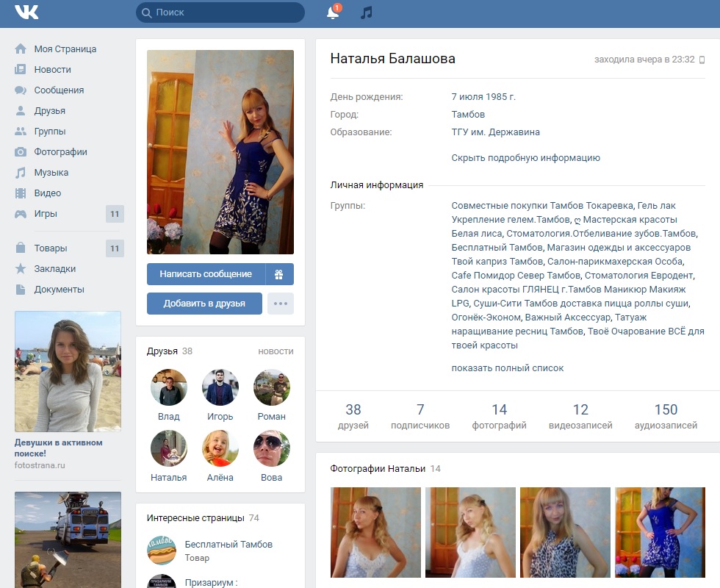
Task: Click the star icon next to Закладки
Action: (x=21, y=269)
